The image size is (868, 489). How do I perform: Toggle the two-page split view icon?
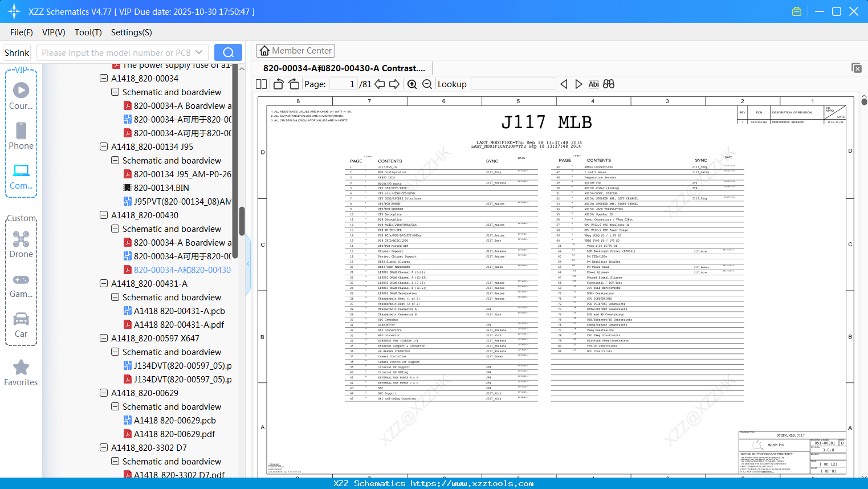click(x=262, y=84)
